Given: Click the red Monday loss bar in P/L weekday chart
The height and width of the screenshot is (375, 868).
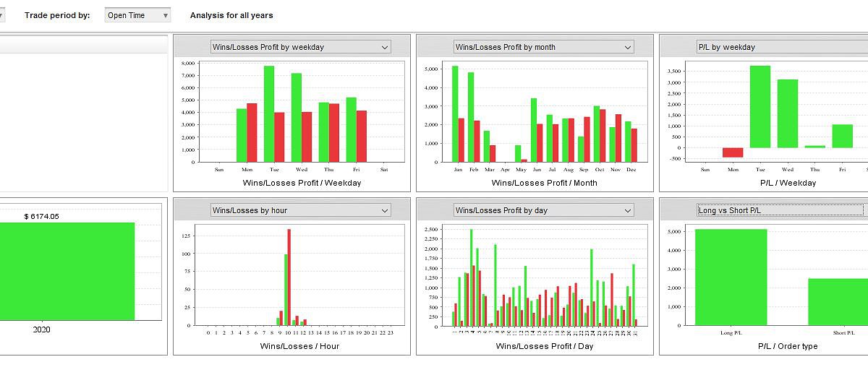Looking at the screenshot, I should click(x=733, y=152).
